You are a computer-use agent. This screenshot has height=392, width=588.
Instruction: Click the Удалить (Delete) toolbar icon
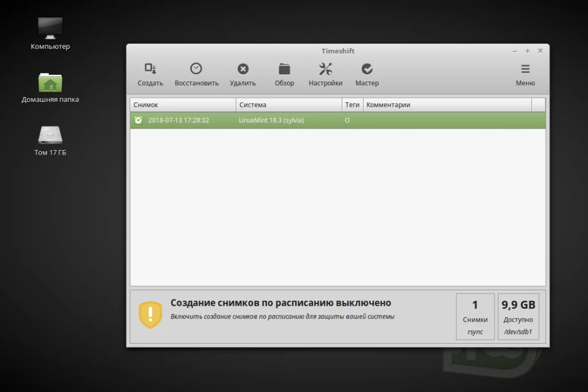pos(243,74)
